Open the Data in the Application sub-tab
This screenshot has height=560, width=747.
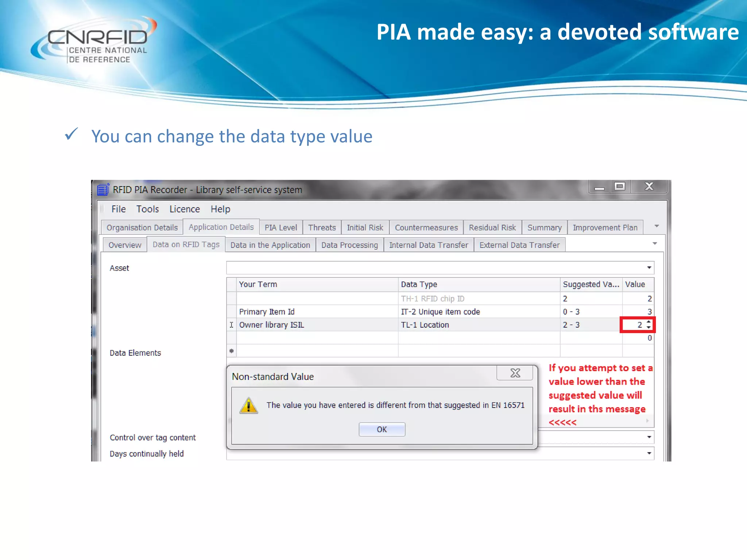[x=270, y=245]
